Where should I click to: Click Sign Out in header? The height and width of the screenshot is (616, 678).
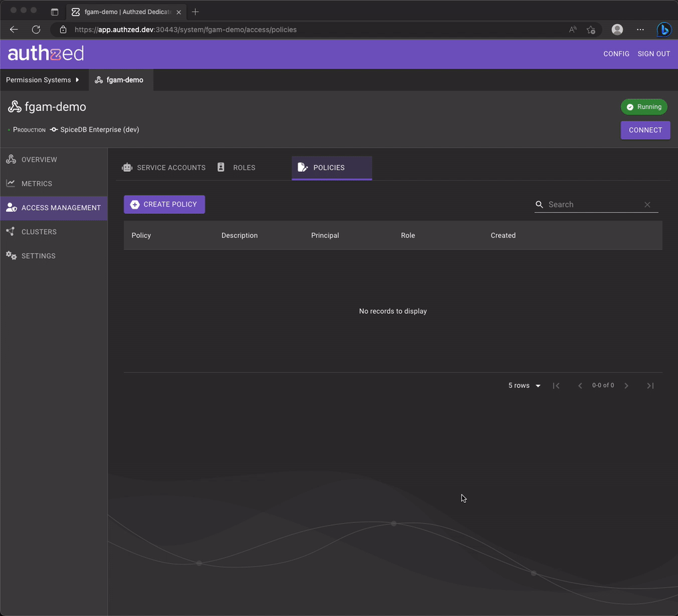pos(653,54)
